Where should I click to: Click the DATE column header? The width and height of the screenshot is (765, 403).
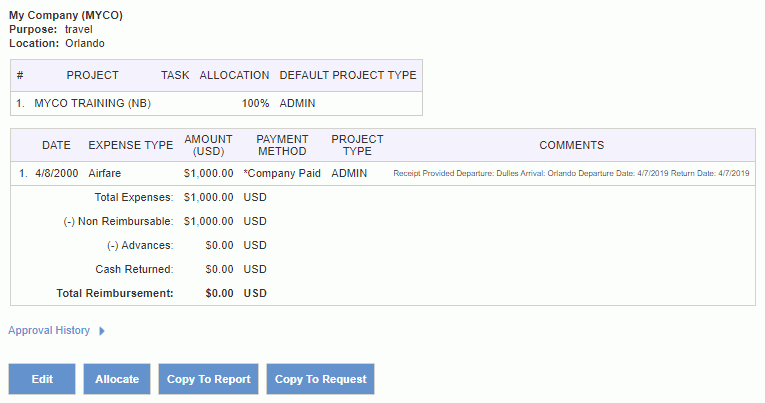tap(57, 145)
